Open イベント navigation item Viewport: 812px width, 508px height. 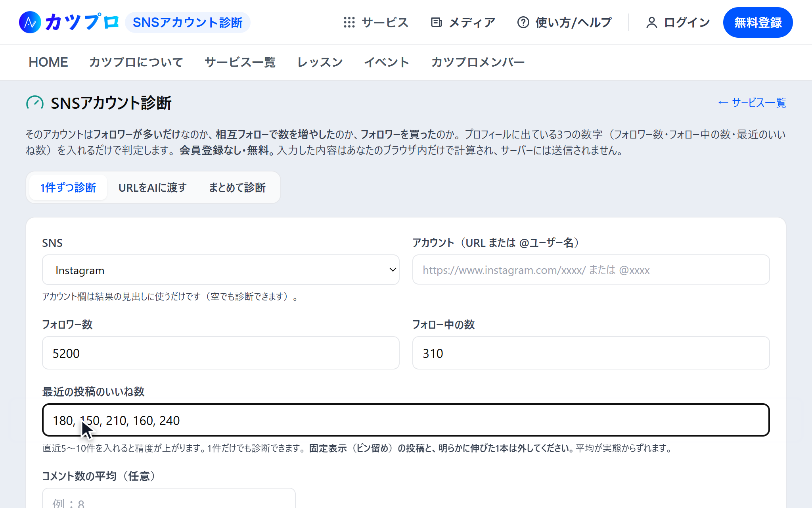(387, 62)
